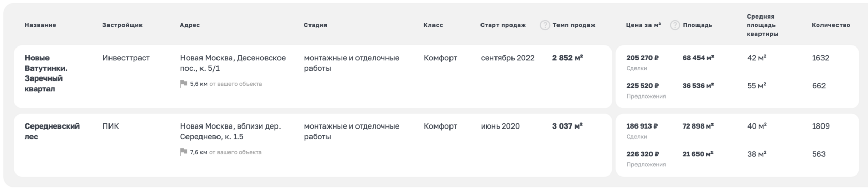Click the question mark icon beside Площадь
Image resolution: width=868 pixels, height=190 pixels.
tap(675, 25)
